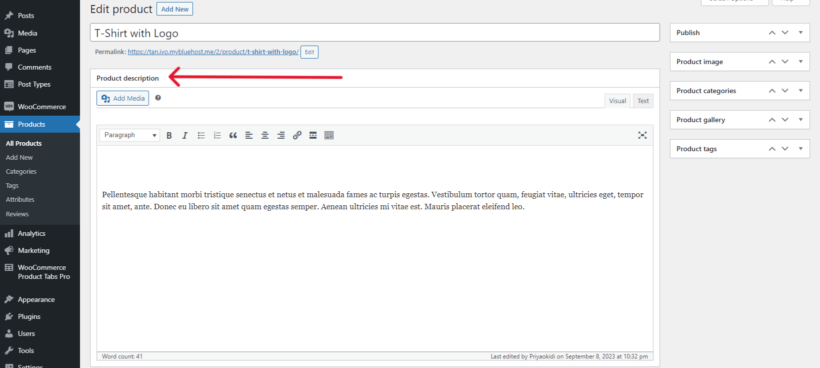Toggle the editor toolbar kitchen sink
Image resolution: width=820 pixels, height=368 pixels.
click(329, 135)
